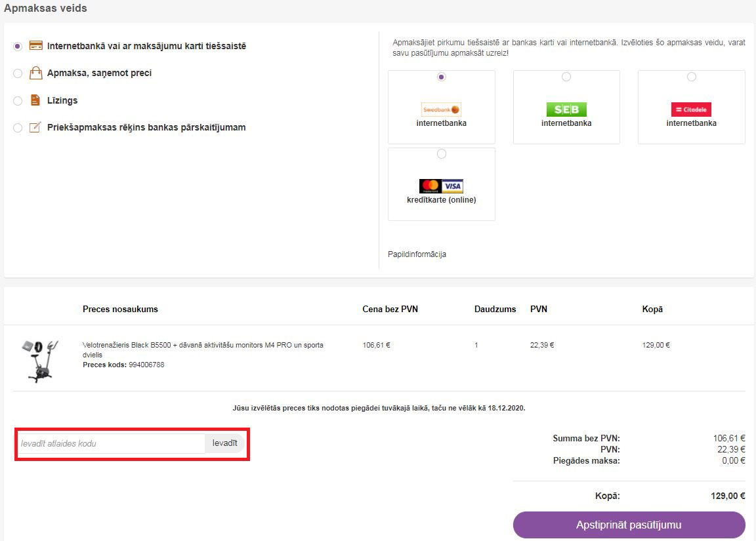Viewport: 756px width, 541px height.
Task: Click the bold 129,00 € grand total
Action: [728, 496]
